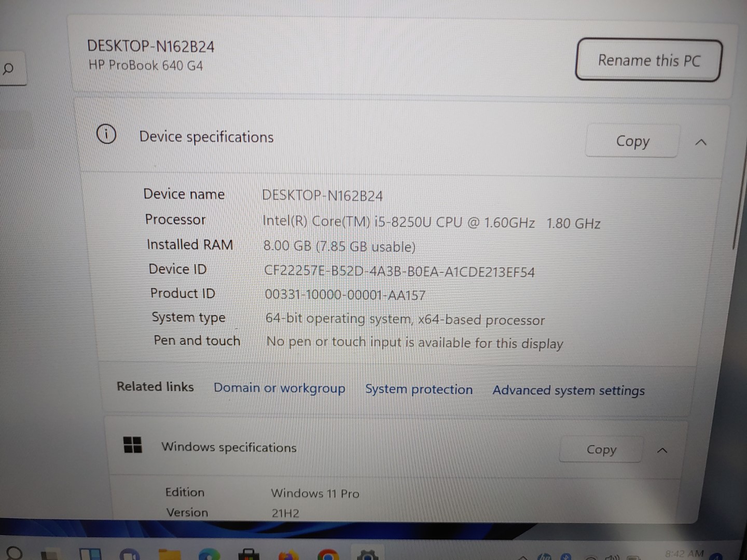
Task: Select the No pen or touch input text
Action: (x=414, y=343)
